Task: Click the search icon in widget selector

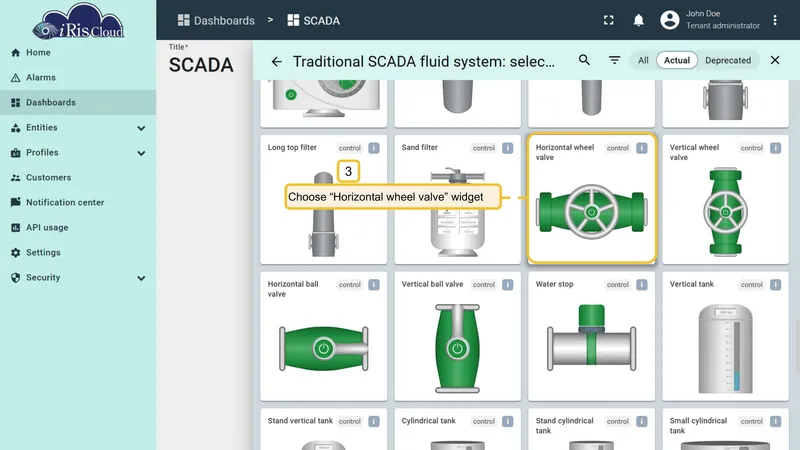Action: pos(584,60)
